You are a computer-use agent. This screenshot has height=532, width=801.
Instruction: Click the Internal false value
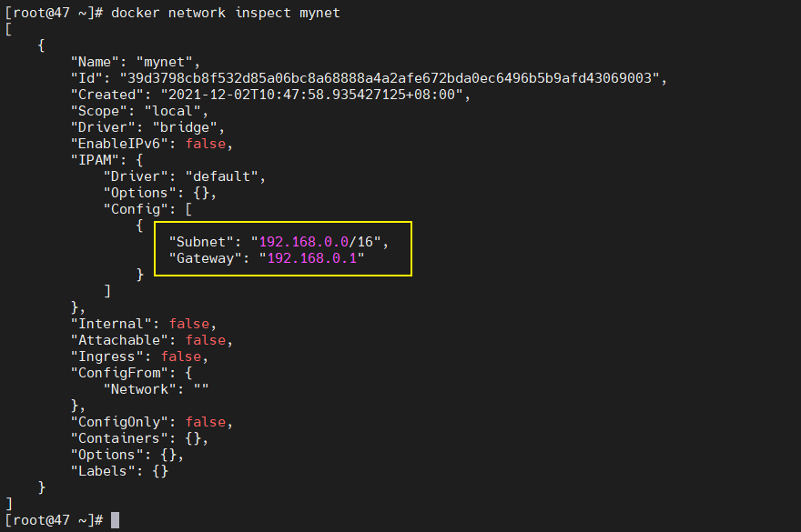tap(188, 324)
